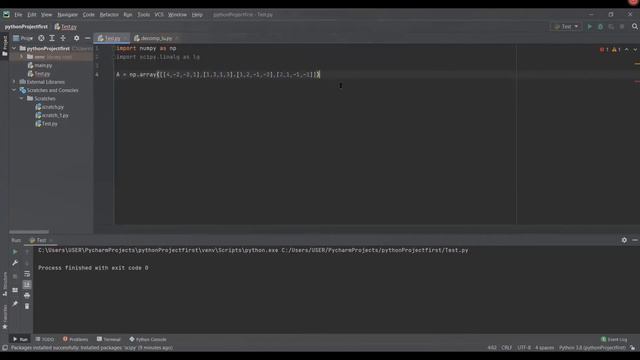Open the Project view selector dropdown

click(x=23, y=38)
